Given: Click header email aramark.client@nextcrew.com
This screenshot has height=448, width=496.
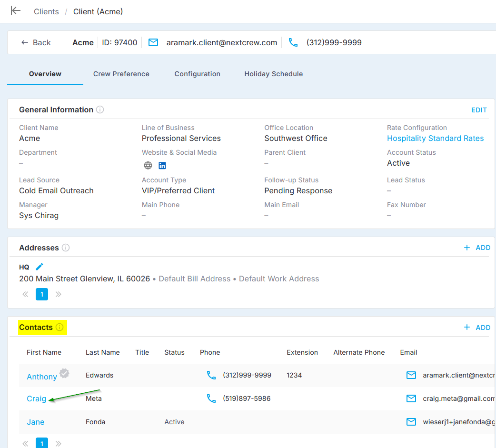Looking at the screenshot, I should point(222,42).
